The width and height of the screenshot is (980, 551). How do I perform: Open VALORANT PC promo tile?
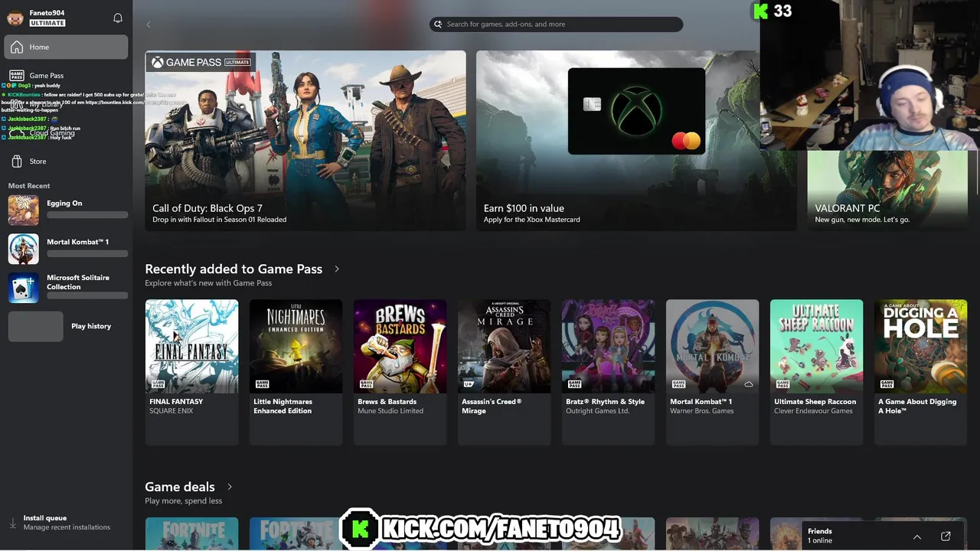coord(887,191)
